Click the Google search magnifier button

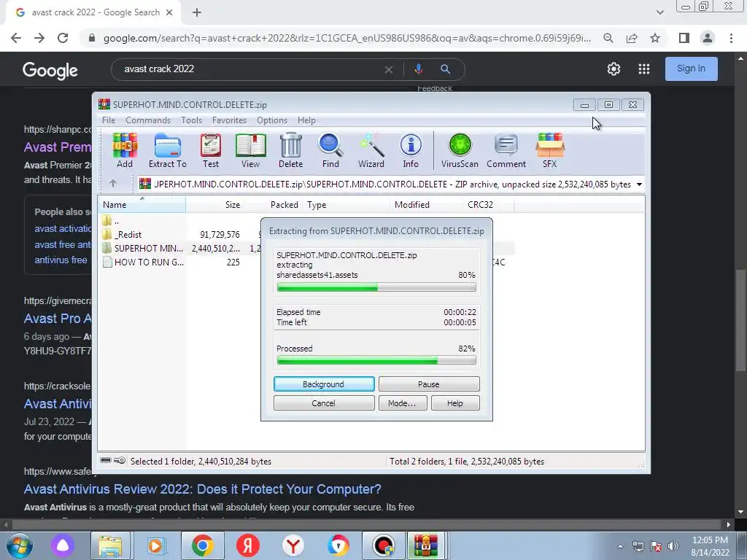point(445,69)
